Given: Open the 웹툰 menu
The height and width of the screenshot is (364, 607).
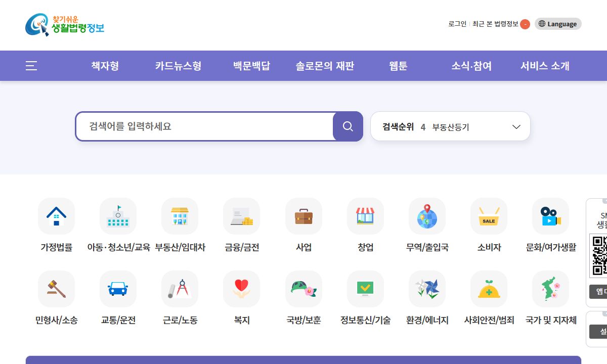Looking at the screenshot, I should point(398,66).
